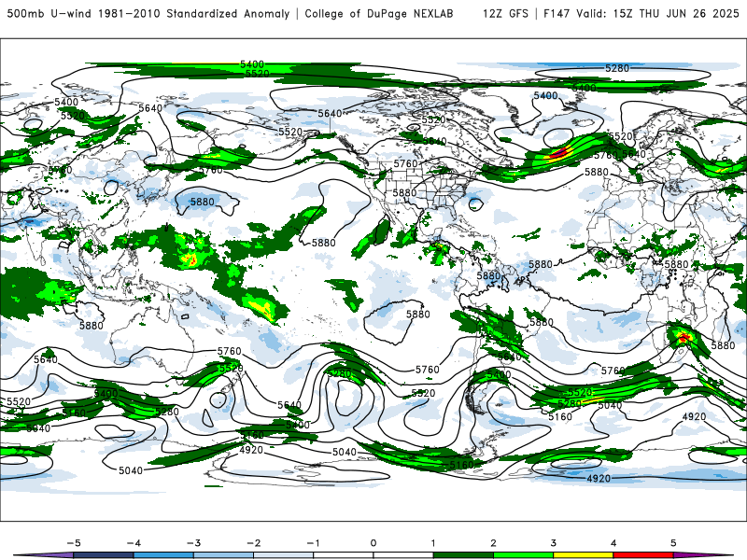Viewport: 747px width, 560px height.
Task: Click the '5' colorbar label
Action: point(673,543)
